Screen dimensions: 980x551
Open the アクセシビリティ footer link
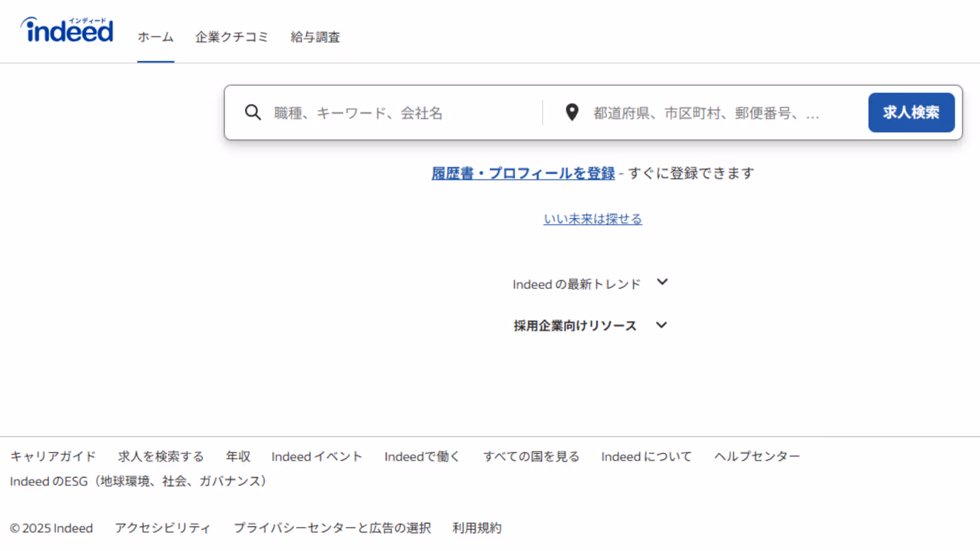pos(163,528)
